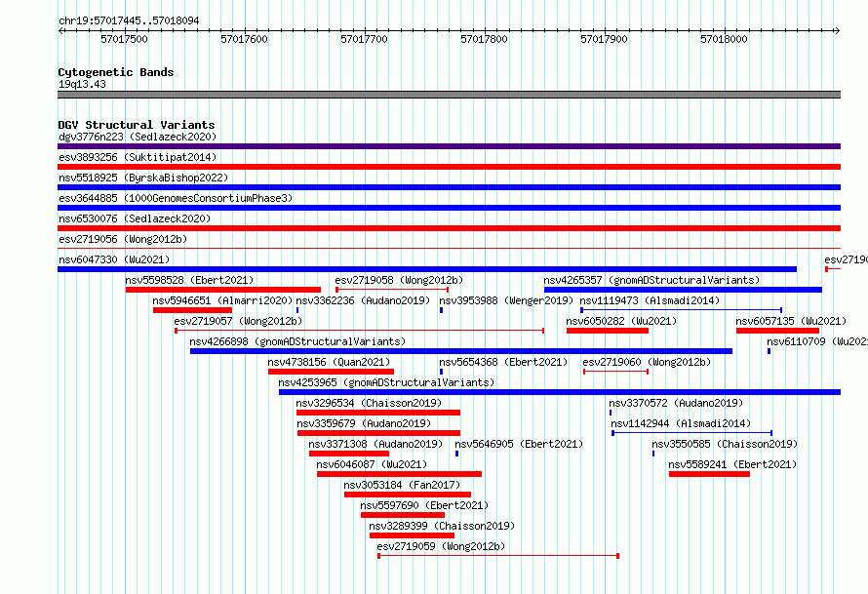Click the Cytogenetic Bands track heading

116,72
